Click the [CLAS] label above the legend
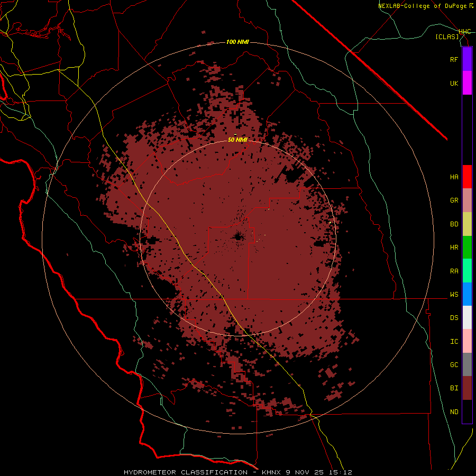 point(447,36)
